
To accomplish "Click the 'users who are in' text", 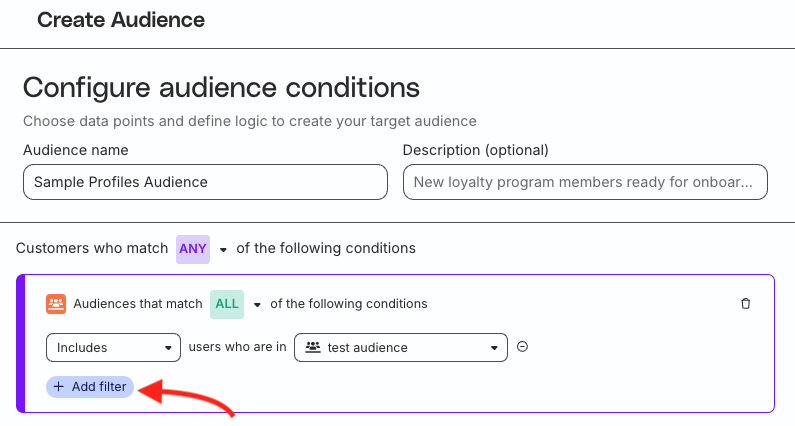I will click(237, 348).
